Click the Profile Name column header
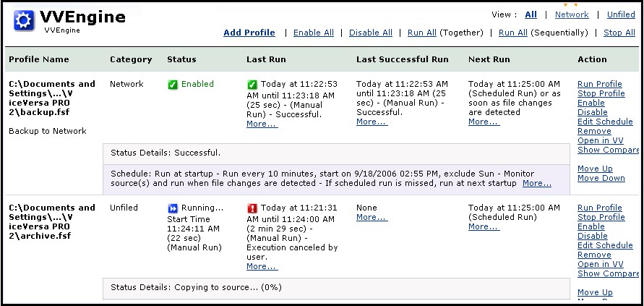Image resolution: width=644 pixels, height=306 pixels. 39,59
